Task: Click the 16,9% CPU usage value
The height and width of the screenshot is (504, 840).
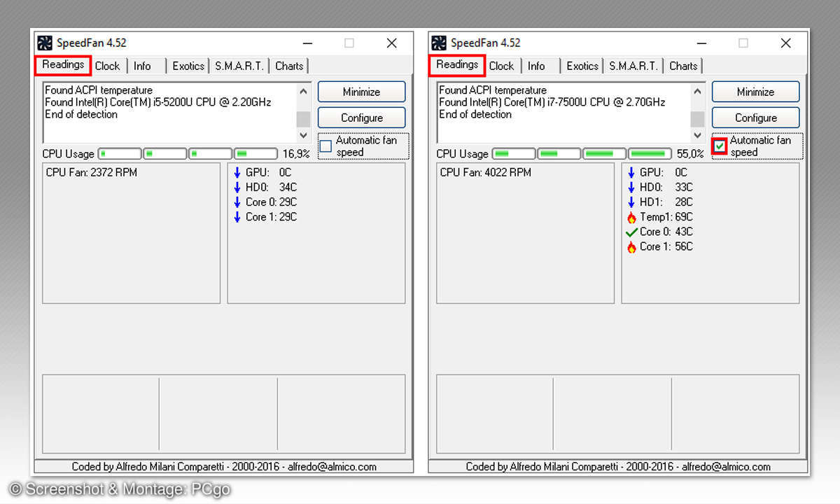Action: (x=296, y=154)
